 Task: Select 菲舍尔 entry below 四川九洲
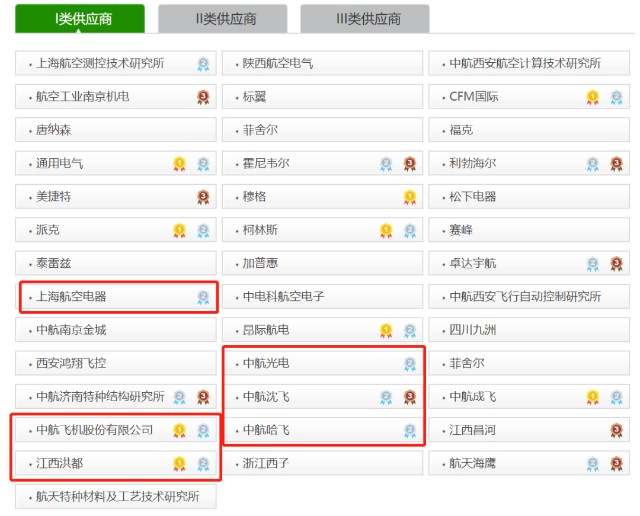point(529,363)
